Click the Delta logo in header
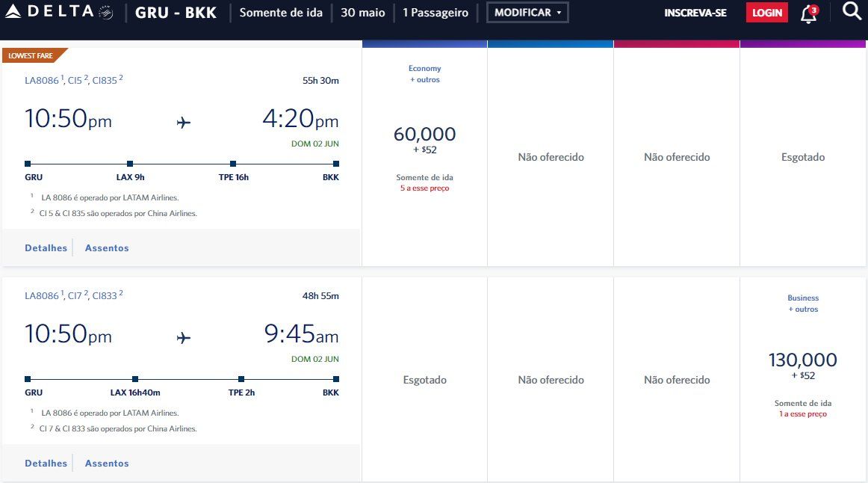The height and width of the screenshot is (483, 868). [59, 12]
